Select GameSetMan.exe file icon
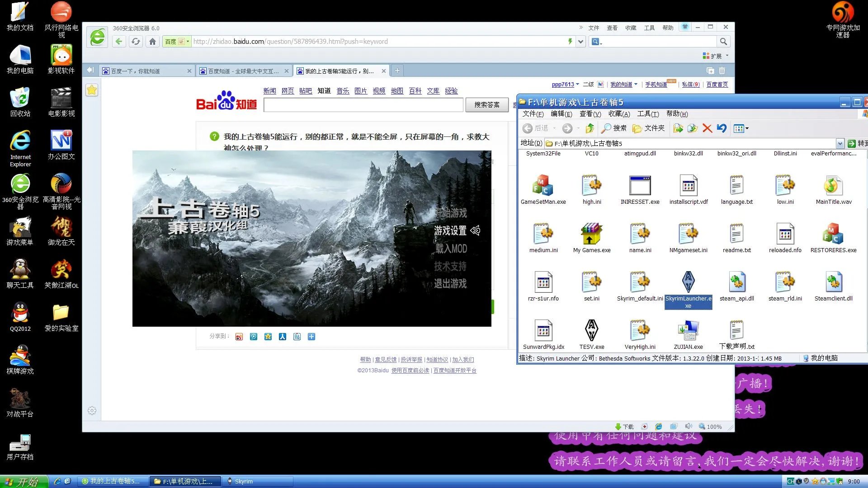The height and width of the screenshot is (488, 868). coord(543,185)
